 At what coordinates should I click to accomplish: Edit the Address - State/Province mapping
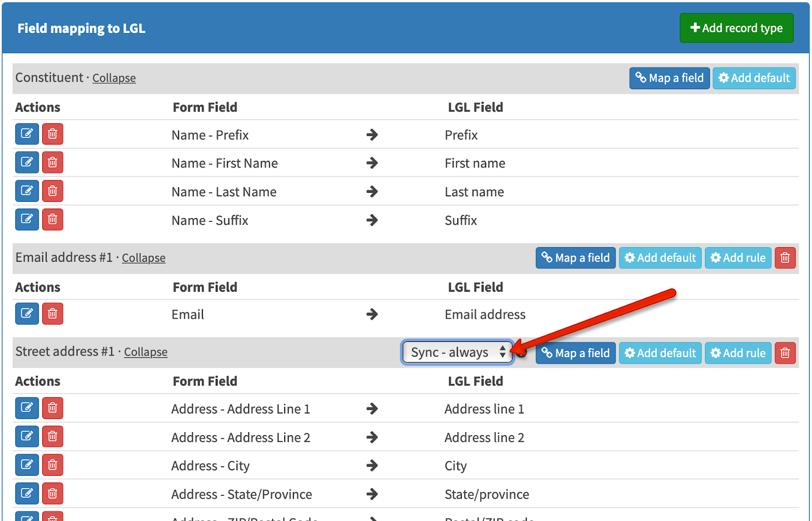click(27, 493)
